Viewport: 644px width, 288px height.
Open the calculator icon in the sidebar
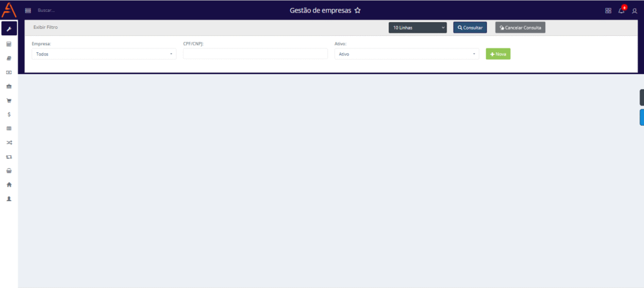coord(9,44)
